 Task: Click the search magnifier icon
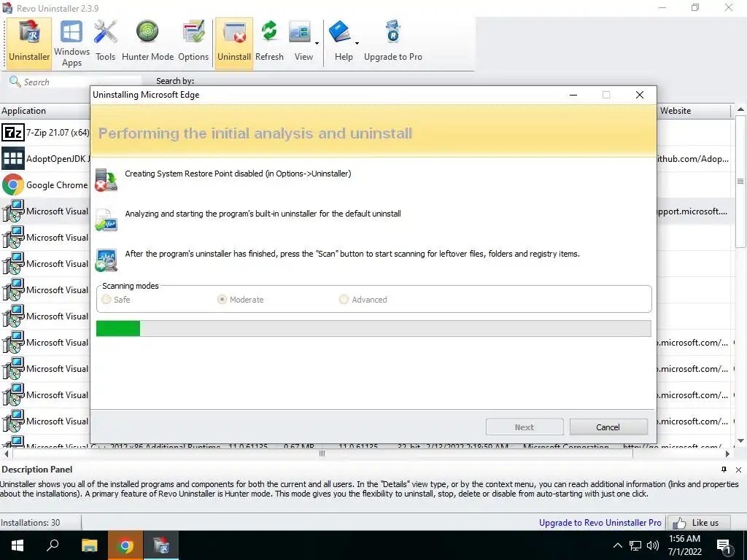15,82
